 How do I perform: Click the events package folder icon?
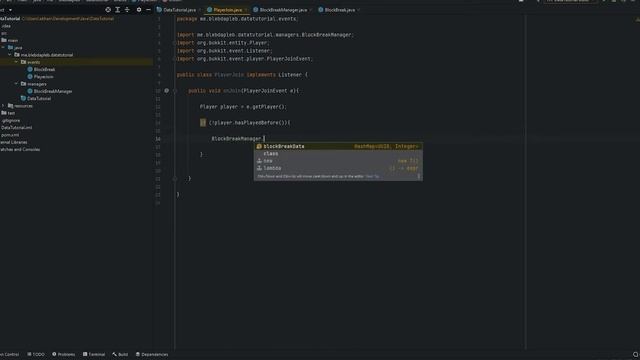click(23, 62)
